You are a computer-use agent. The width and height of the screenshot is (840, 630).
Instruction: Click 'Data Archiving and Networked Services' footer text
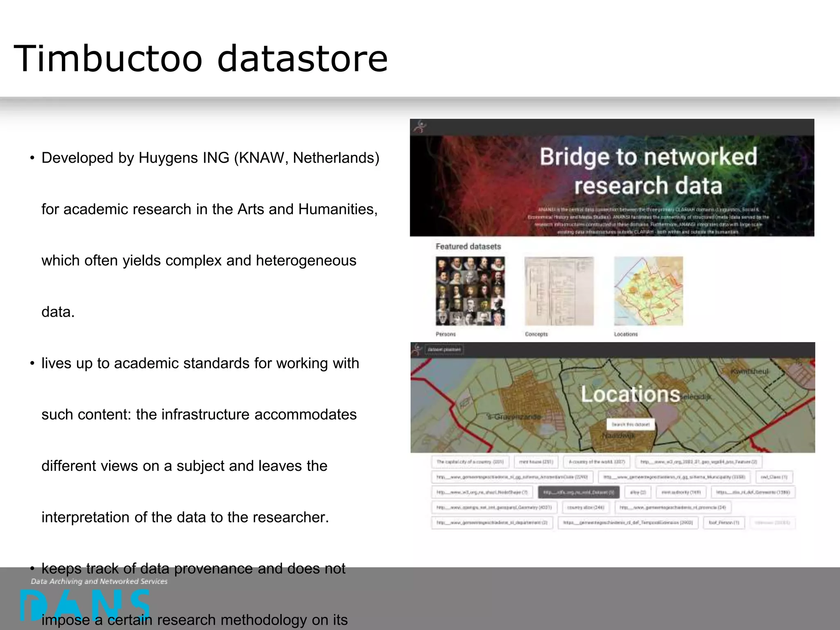(x=99, y=581)
